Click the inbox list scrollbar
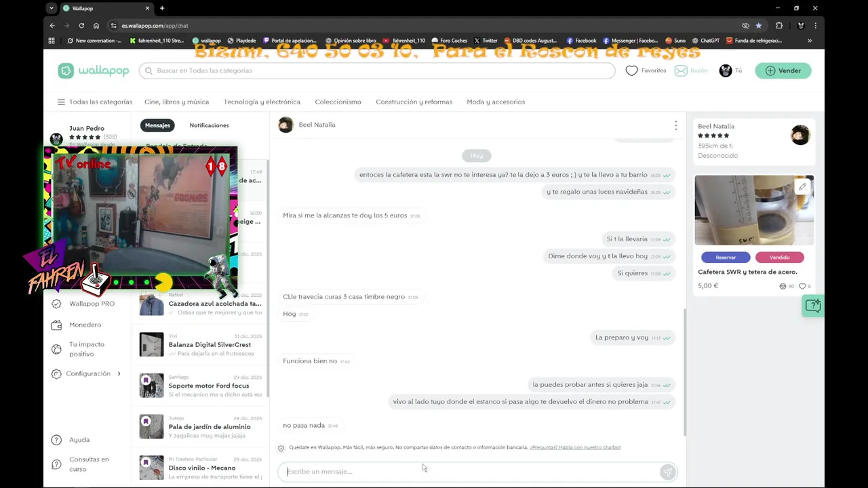Image resolution: width=868 pixels, height=488 pixels. coord(268,278)
